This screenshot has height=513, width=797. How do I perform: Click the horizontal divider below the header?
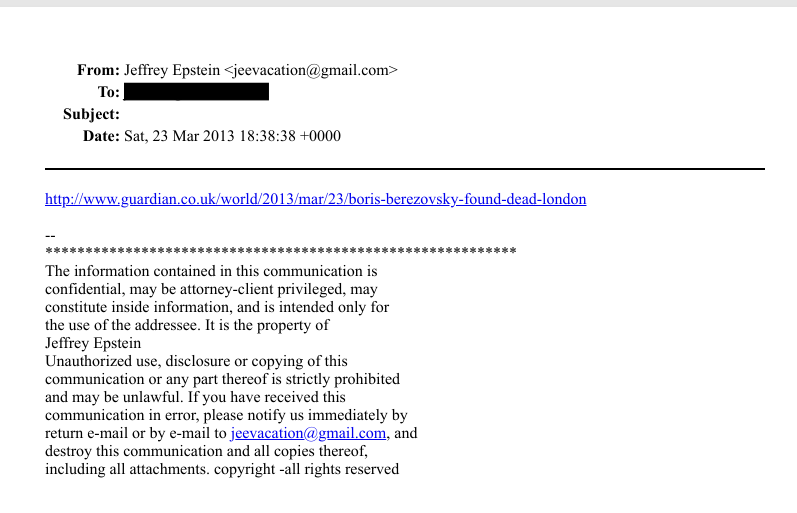(404, 168)
